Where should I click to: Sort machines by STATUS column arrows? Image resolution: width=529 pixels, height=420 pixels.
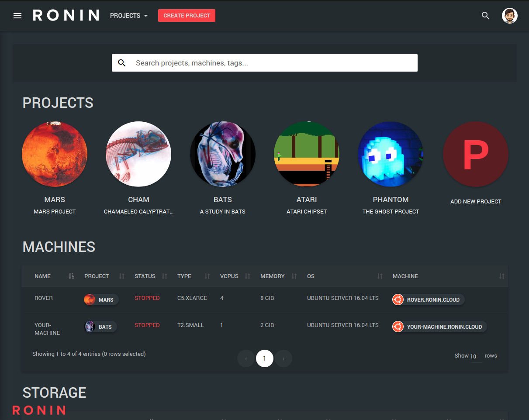click(165, 276)
